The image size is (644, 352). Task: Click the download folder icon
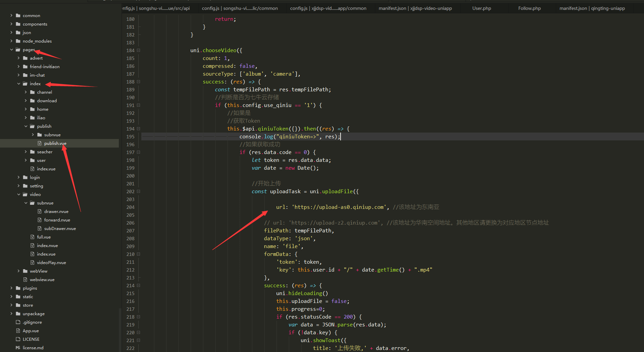click(x=32, y=101)
